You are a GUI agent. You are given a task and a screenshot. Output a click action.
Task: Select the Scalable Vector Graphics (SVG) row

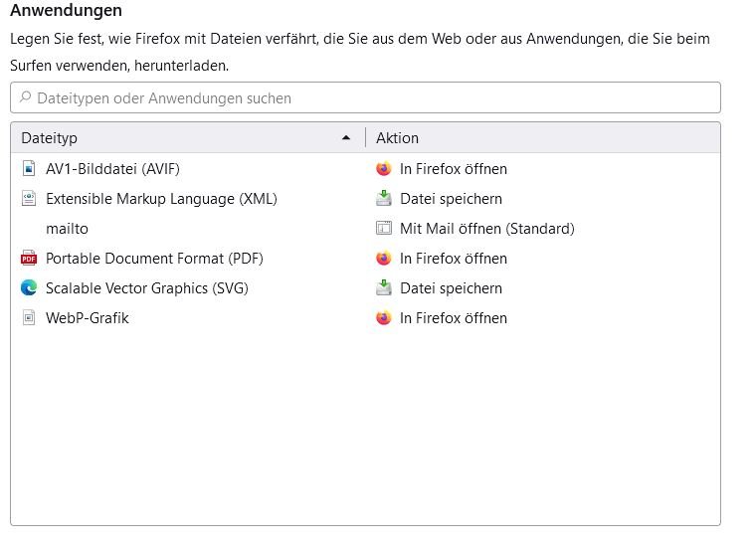tap(365, 288)
